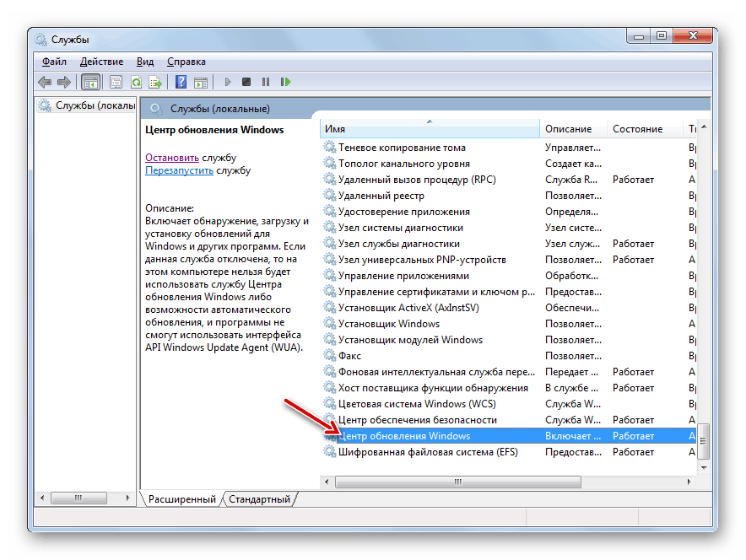Click the Forward navigation arrow in toolbar
Image resolution: width=746 pixels, height=560 pixels.
coord(66,82)
